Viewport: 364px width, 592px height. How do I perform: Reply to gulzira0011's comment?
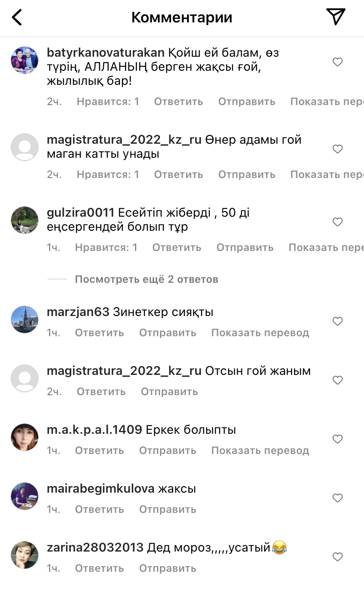pyautogui.click(x=177, y=248)
